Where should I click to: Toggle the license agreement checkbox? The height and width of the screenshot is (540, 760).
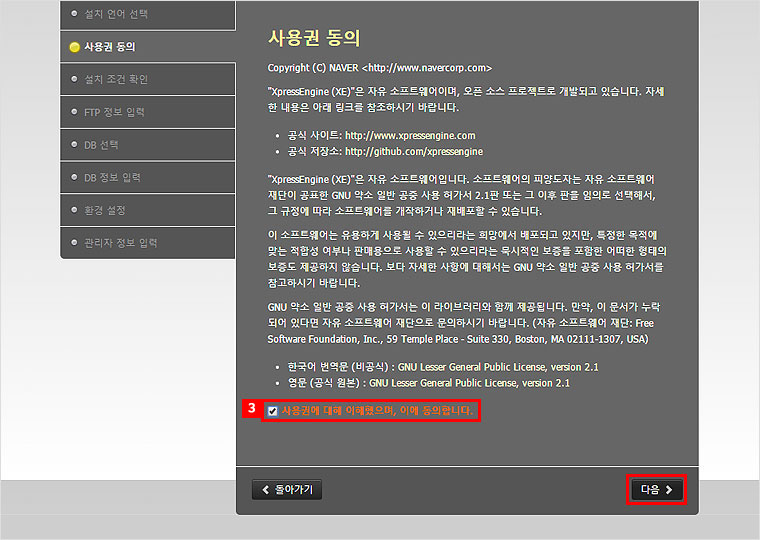(x=272, y=411)
